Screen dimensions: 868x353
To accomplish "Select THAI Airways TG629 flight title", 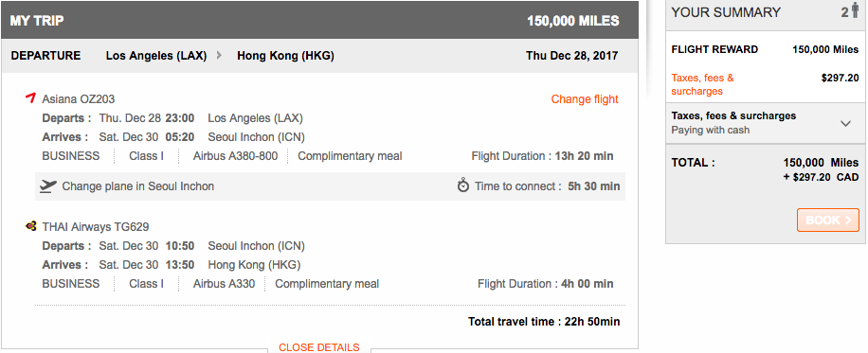I will [x=95, y=227].
